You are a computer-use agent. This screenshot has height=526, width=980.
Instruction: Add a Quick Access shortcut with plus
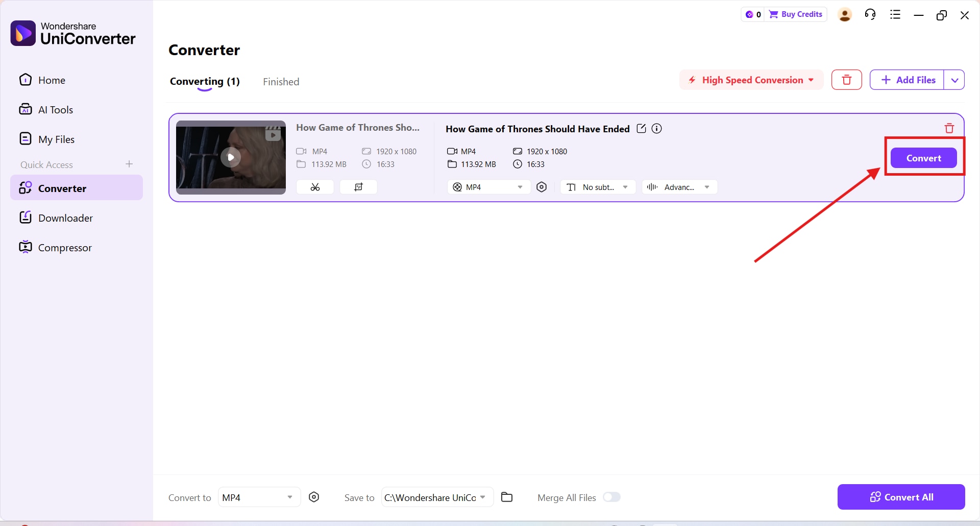pyautogui.click(x=129, y=164)
